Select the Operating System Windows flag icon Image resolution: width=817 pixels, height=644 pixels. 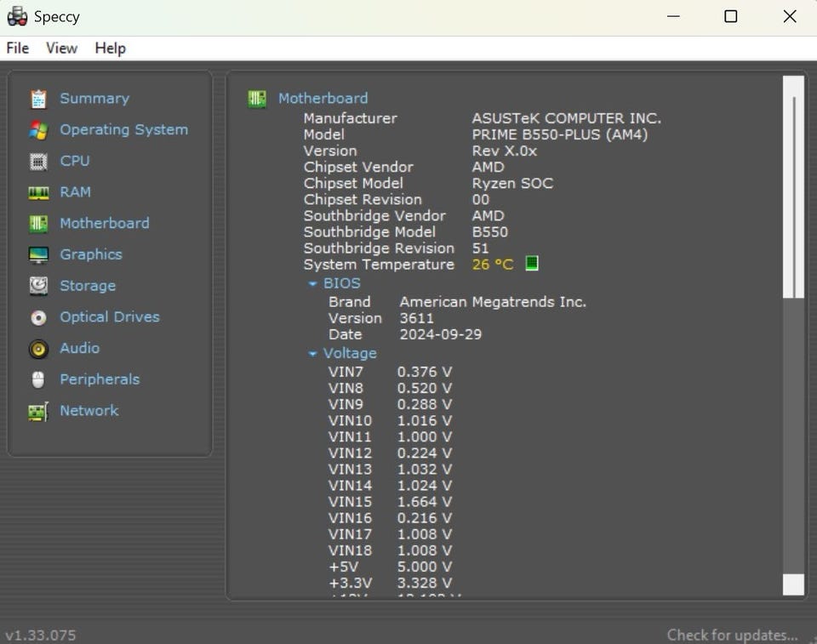pos(38,130)
